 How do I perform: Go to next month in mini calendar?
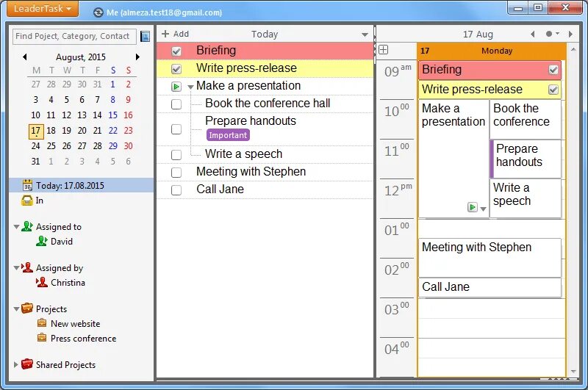(x=137, y=57)
